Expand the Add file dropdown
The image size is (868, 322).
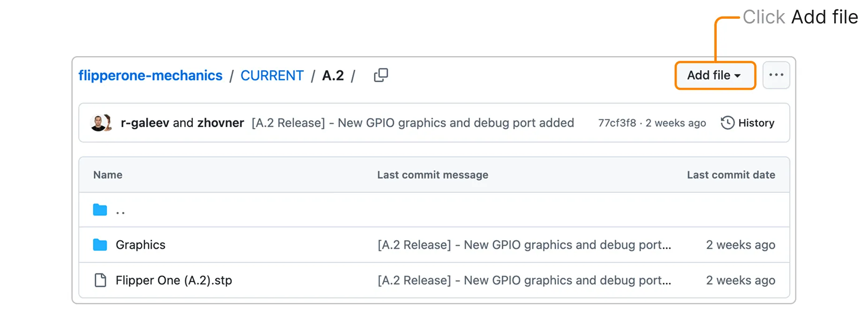coord(715,75)
